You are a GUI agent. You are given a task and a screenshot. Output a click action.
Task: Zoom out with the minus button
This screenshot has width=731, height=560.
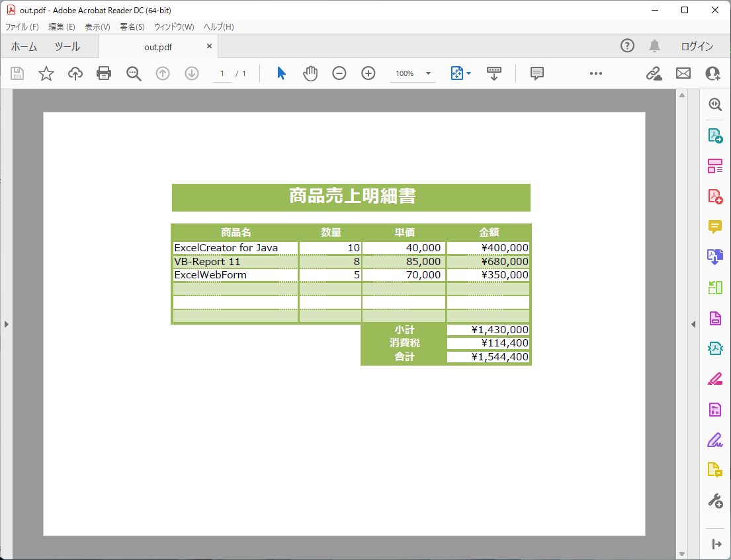click(339, 73)
